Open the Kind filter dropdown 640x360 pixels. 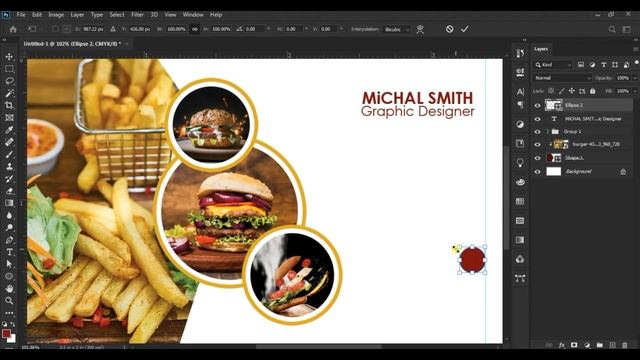[x=553, y=64]
